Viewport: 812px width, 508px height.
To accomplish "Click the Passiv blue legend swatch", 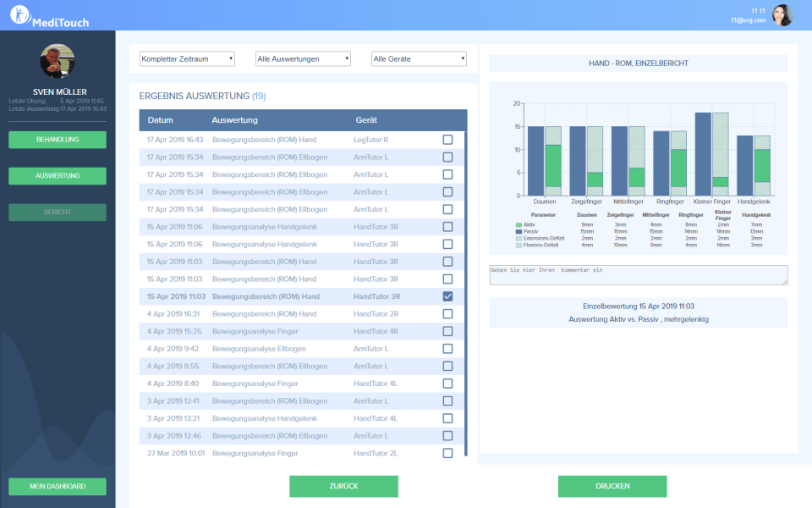I will [518, 231].
